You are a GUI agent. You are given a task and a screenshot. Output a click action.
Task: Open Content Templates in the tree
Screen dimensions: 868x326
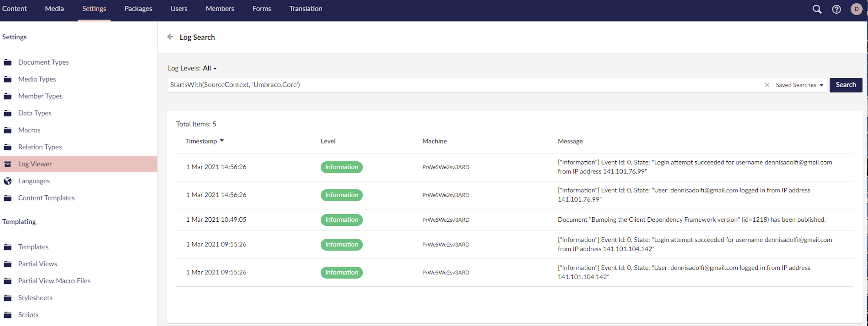tap(46, 198)
